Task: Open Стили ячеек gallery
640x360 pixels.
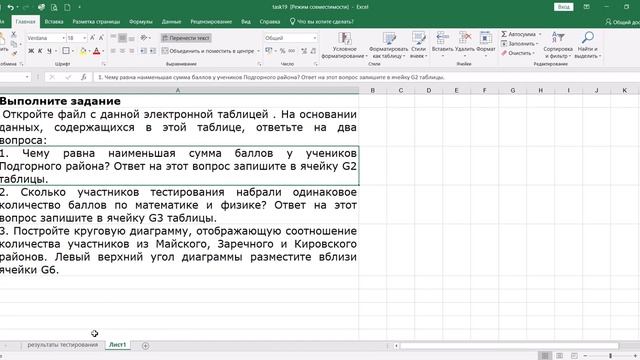Action: (418, 45)
